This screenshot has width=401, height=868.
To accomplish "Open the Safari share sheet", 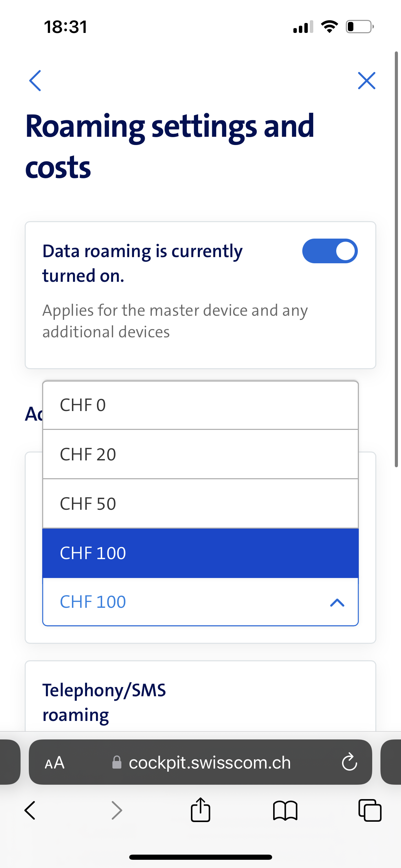I will 200,810.
